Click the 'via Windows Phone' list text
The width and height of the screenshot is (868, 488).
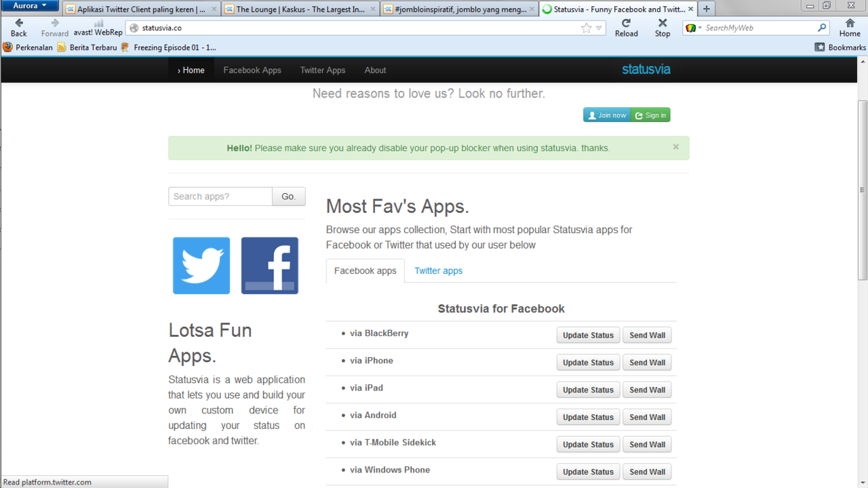click(x=390, y=470)
